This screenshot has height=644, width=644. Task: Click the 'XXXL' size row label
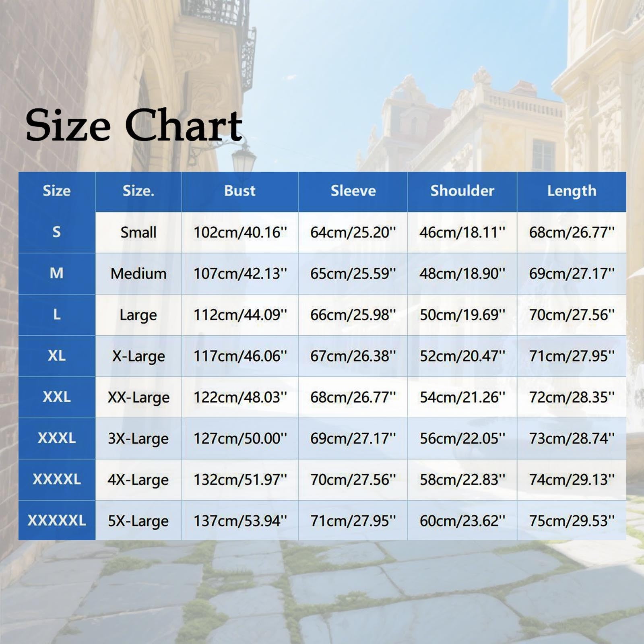tap(57, 438)
